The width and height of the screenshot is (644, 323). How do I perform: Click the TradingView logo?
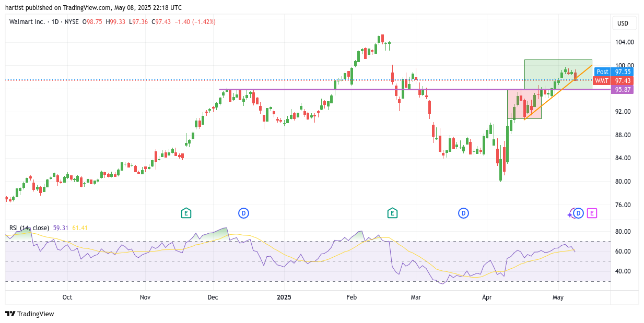(x=30, y=314)
